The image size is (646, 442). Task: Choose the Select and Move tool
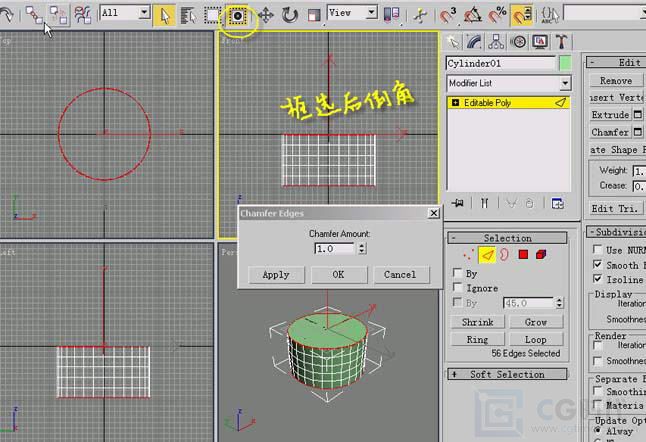(x=266, y=16)
